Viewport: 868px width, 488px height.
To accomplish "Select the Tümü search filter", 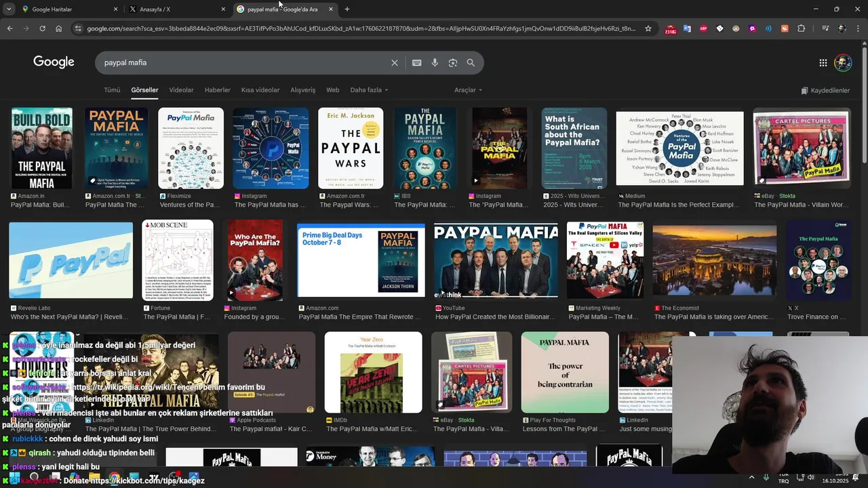I will tap(112, 90).
